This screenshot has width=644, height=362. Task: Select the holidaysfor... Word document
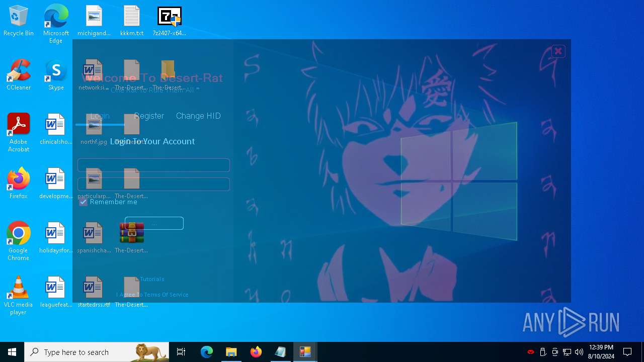pyautogui.click(x=56, y=238)
